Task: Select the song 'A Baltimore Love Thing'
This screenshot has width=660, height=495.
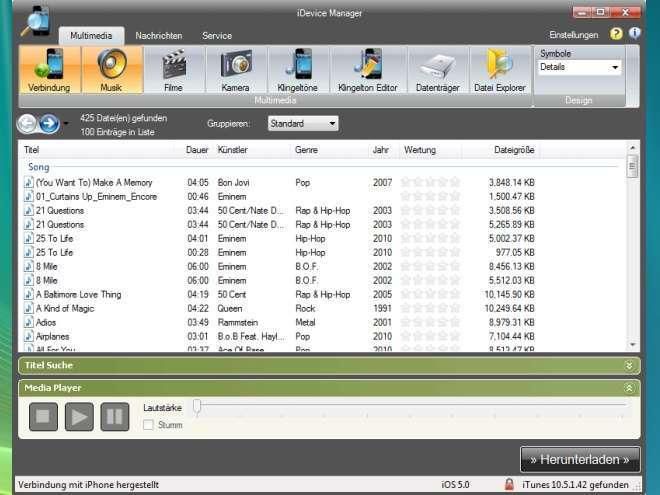Action: (78, 295)
